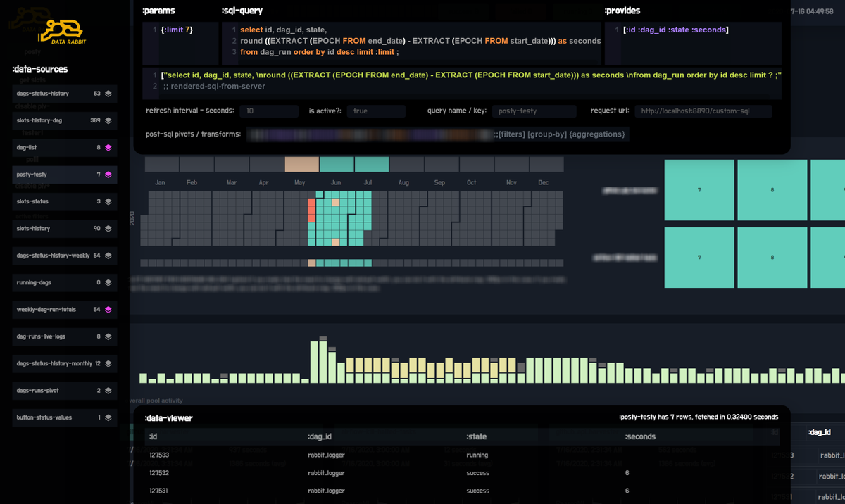Select running-dags data source

tap(64, 282)
